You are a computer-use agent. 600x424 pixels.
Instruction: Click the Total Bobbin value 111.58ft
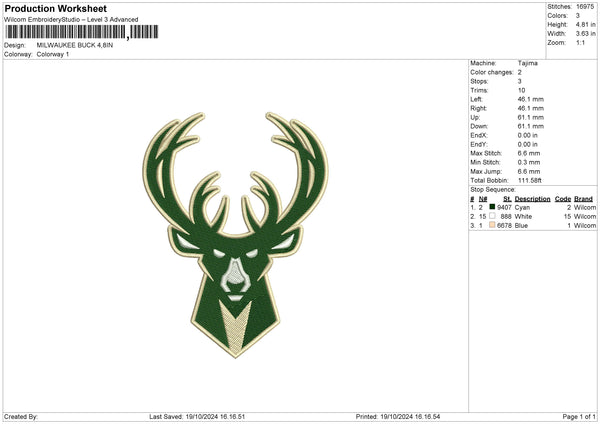pyautogui.click(x=530, y=180)
